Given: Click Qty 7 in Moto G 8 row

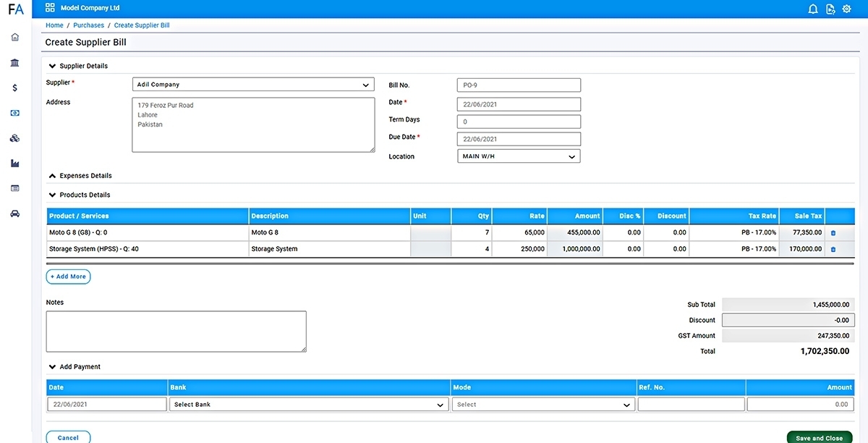Looking at the screenshot, I should (471, 233).
